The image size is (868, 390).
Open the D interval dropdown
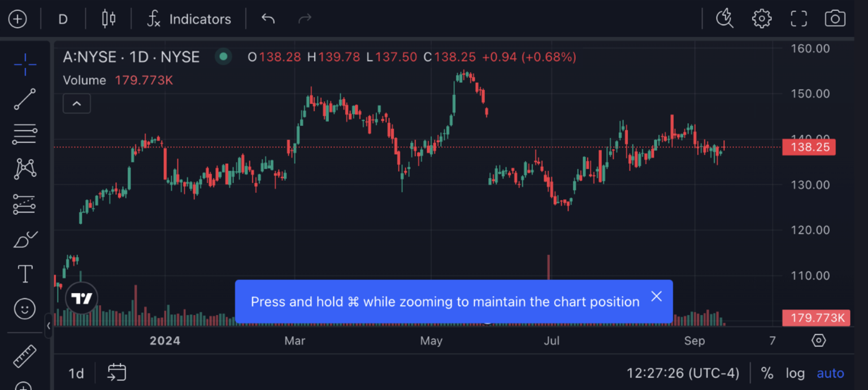pos(63,19)
